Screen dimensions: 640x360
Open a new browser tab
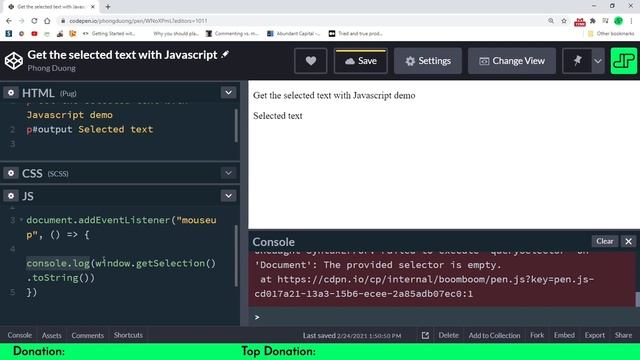coord(108,7)
